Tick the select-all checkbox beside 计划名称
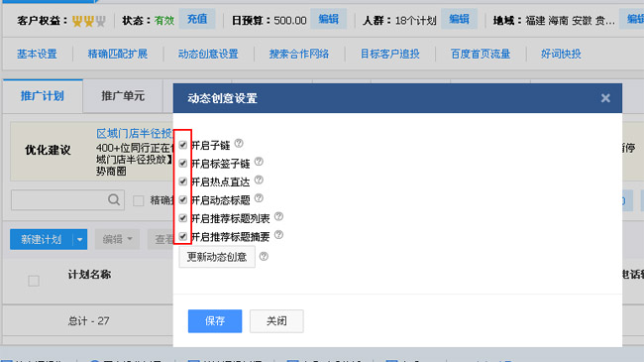The height and width of the screenshot is (362, 644). click(x=34, y=281)
